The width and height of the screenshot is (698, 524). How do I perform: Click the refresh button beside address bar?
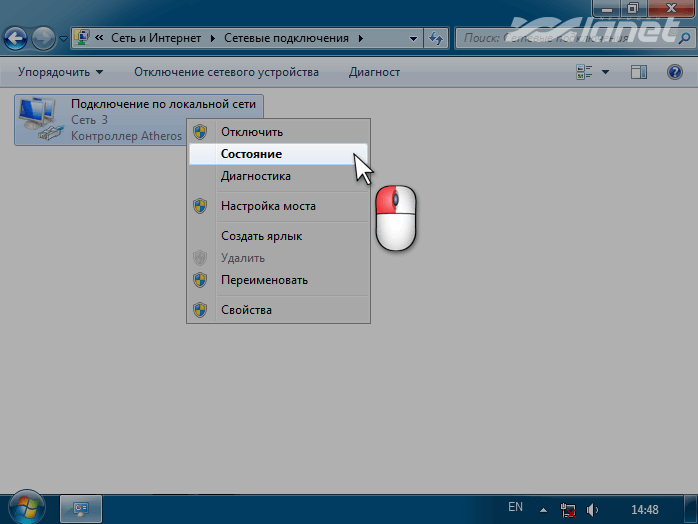(x=436, y=38)
